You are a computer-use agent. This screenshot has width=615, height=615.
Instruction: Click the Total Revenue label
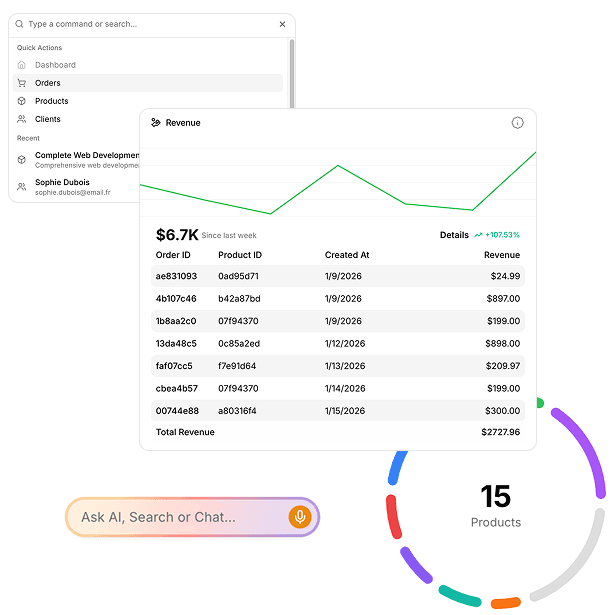point(185,432)
